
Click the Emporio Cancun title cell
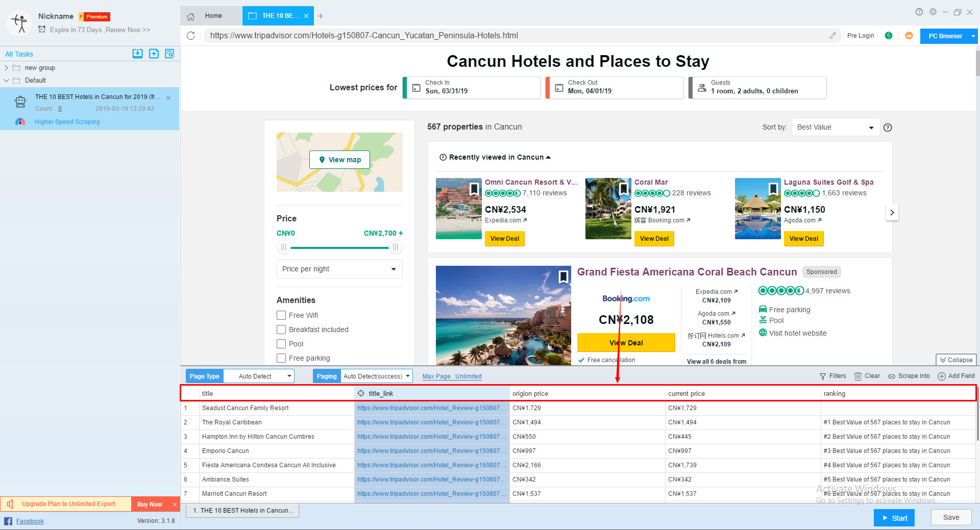click(x=277, y=451)
